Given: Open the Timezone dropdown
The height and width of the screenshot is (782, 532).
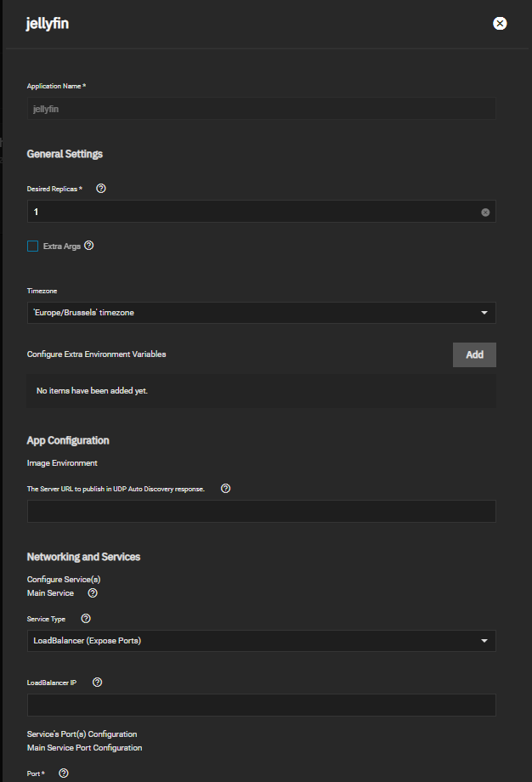Looking at the screenshot, I should [x=261, y=313].
